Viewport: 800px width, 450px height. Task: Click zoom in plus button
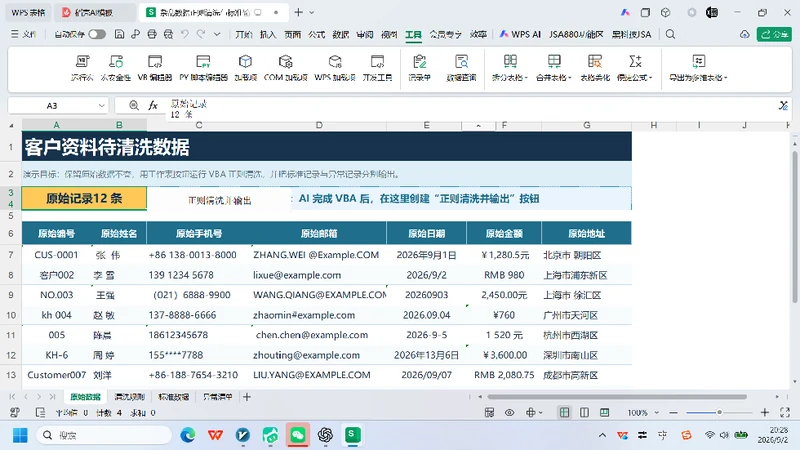click(764, 412)
